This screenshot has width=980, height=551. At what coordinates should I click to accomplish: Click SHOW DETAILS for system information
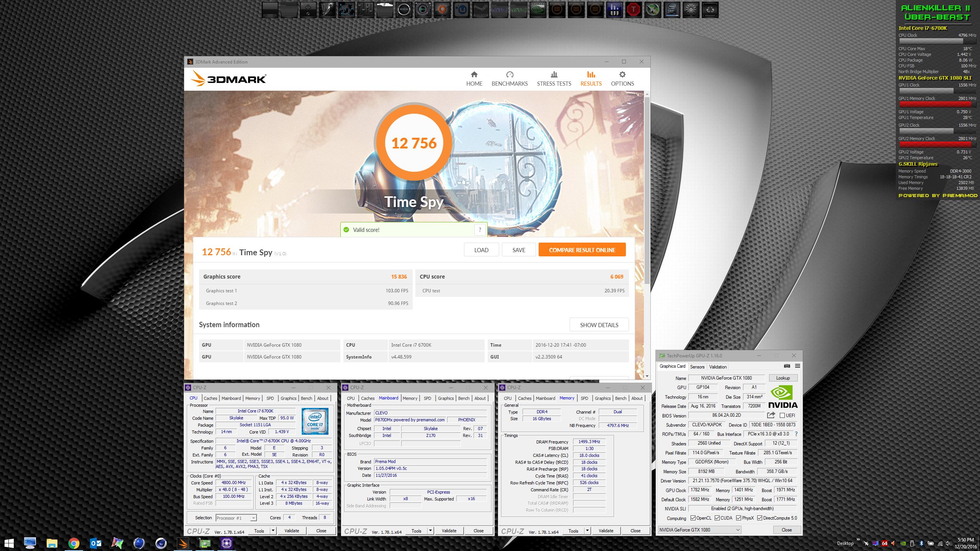click(x=599, y=325)
